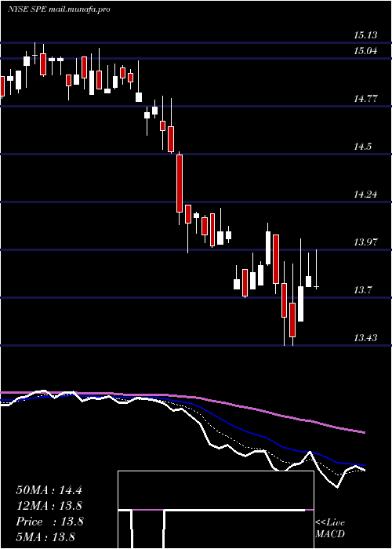This screenshot has width=392, height=549.
Task: Click the 14.5 price level label
Action: click(362, 147)
